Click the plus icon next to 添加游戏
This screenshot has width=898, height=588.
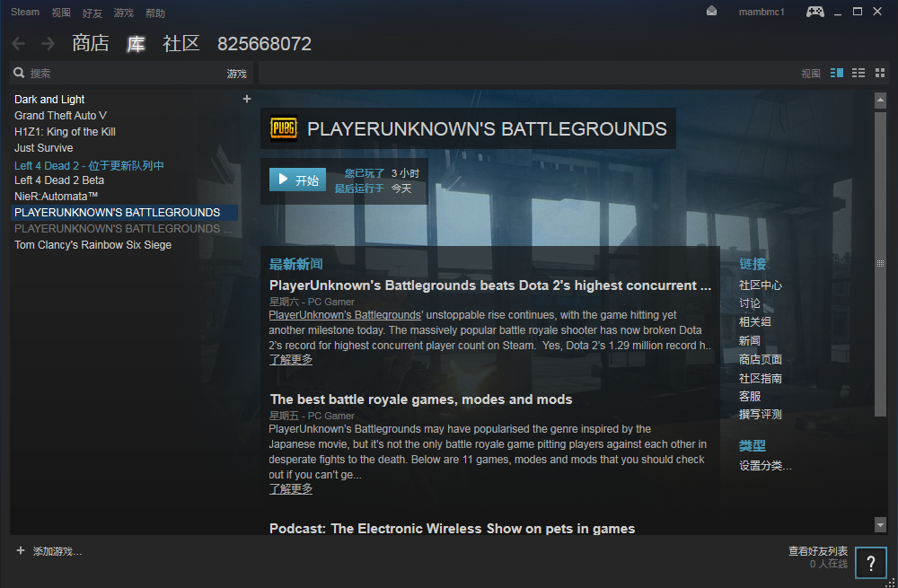(x=21, y=550)
